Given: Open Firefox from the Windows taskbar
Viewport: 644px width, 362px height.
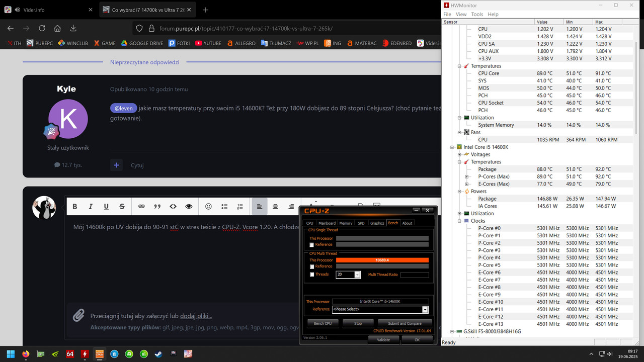Looking at the screenshot, I should tap(26, 354).
